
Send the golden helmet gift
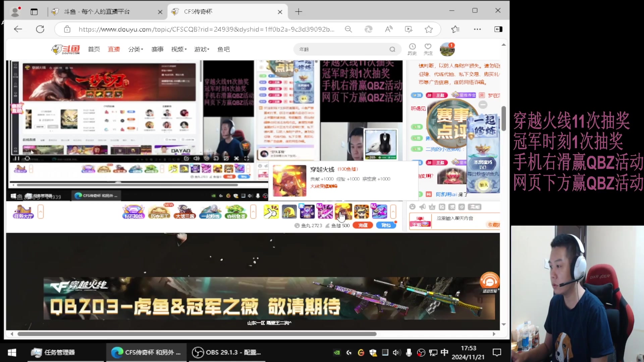[289, 212]
